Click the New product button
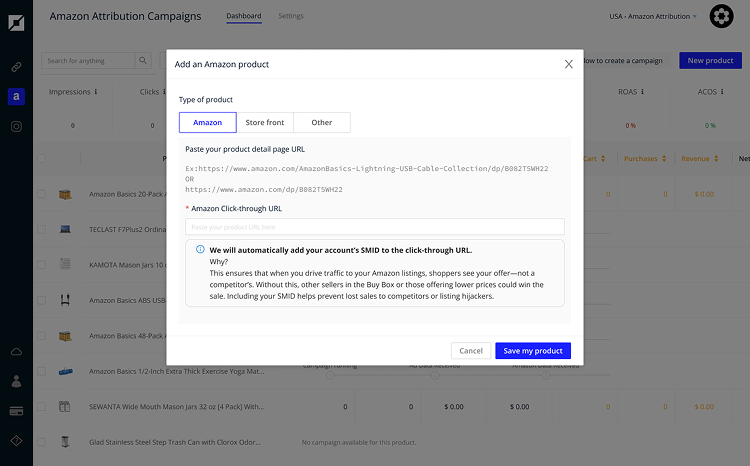The image size is (750, 466). click(x=710, y=60)
